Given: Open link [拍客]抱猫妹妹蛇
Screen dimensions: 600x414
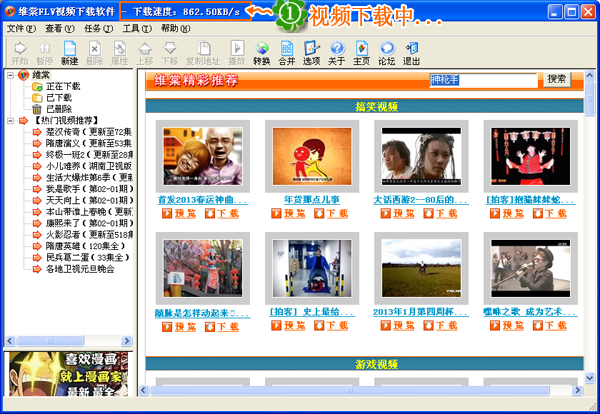Looking at the screenshot, I should 530,200.
